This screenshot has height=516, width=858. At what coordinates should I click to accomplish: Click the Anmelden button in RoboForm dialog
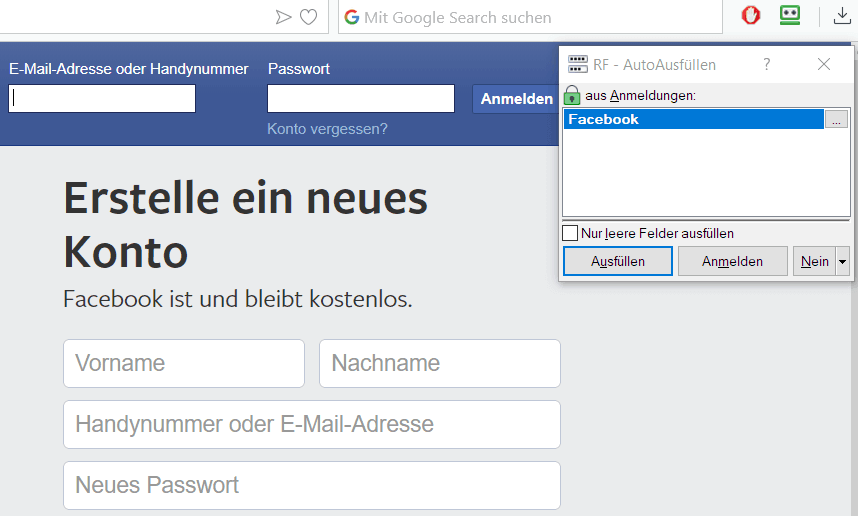tap(733, 261)
